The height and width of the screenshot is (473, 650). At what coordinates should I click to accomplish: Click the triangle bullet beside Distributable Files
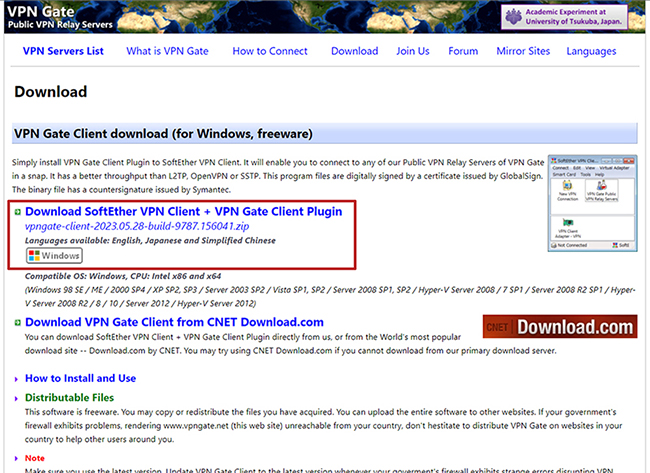click(16, 398)
